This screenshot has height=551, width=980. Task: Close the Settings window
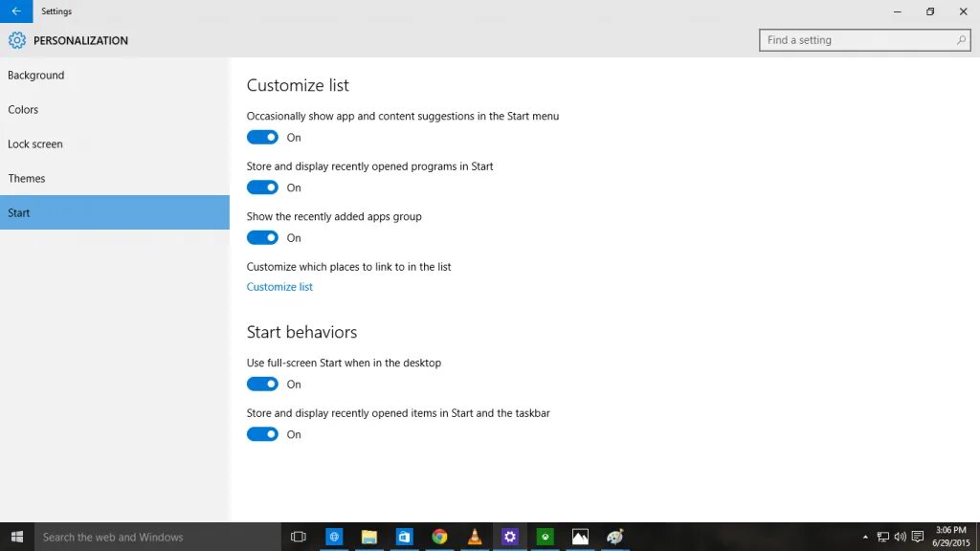(963, 11)
